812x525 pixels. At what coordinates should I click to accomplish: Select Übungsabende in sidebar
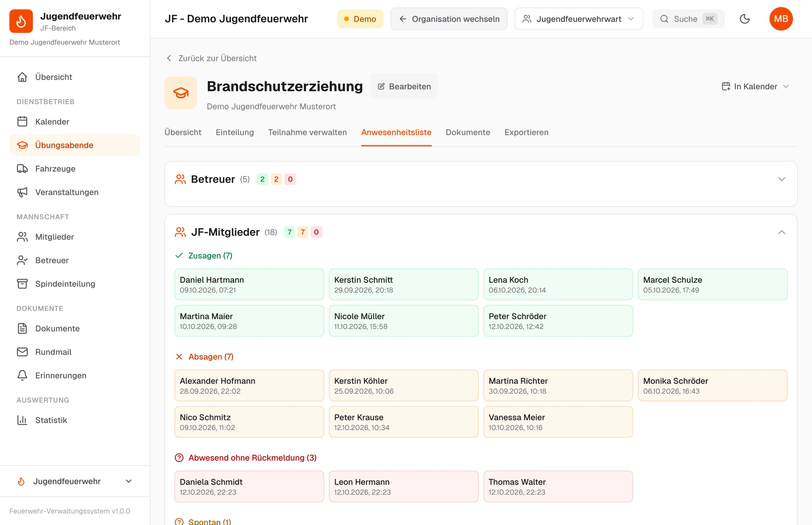point(75,145)
